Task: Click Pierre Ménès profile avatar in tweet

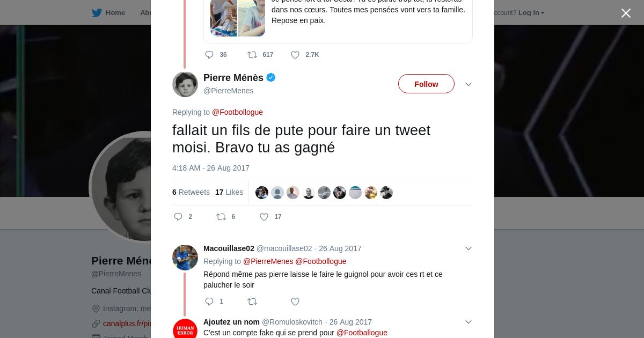Action: 185,84
